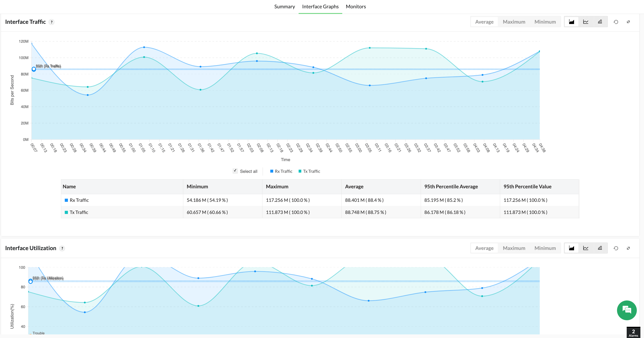Refresh the Interface Utilization graph

point(616,248)
